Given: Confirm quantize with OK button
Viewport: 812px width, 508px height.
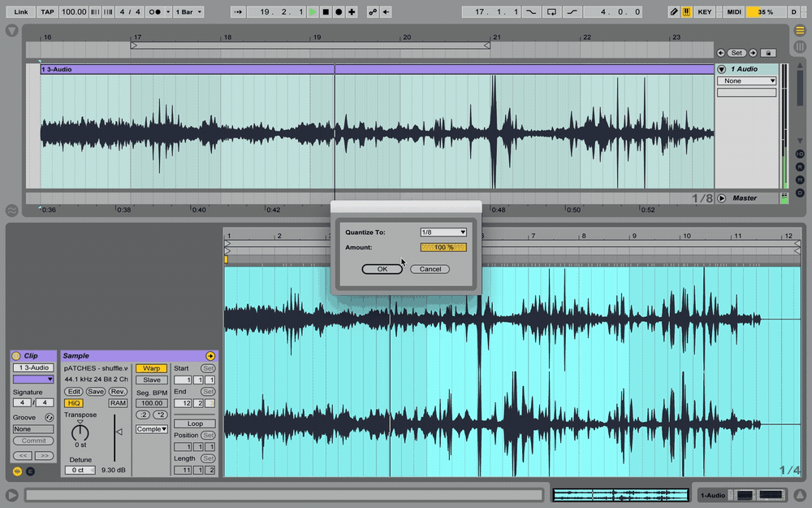Looking at the screenshot, I should (x=382, y=269).
